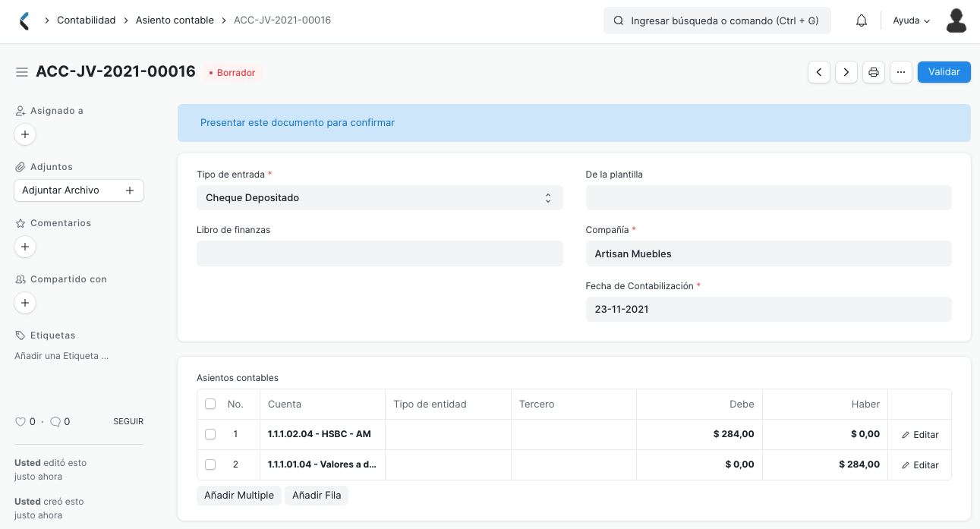Image resolution: width=980 pixels, height=529 pixels.
Task: Click the like heart icon
Action: 20,421
